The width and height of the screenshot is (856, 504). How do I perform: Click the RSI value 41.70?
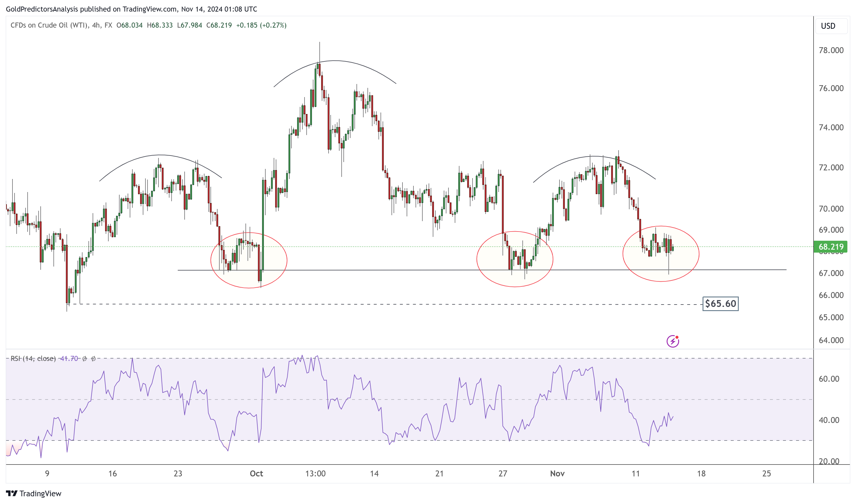pyautogui.click(x=69, y=358)
